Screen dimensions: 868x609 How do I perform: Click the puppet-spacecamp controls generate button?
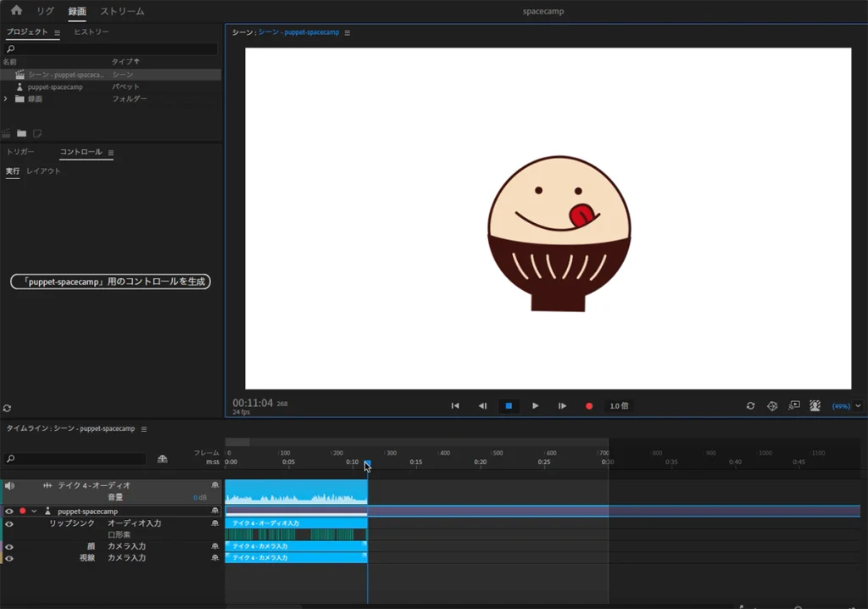click(110, 282)
